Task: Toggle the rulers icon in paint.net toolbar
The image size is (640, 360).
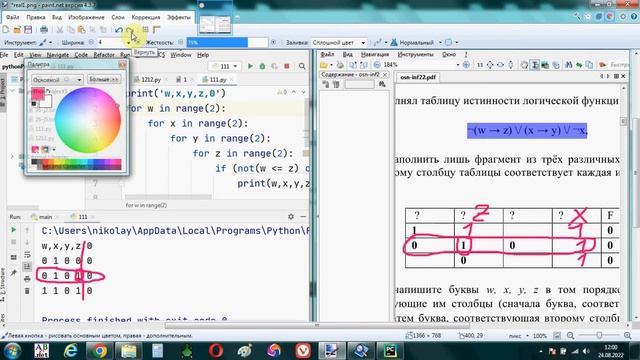Action: click(x=156, y=29)
